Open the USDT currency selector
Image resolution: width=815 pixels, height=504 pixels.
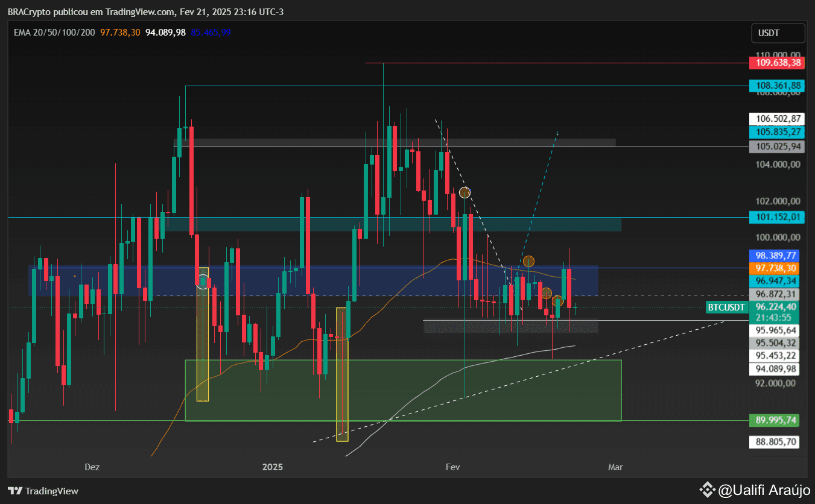coord(778,33)
